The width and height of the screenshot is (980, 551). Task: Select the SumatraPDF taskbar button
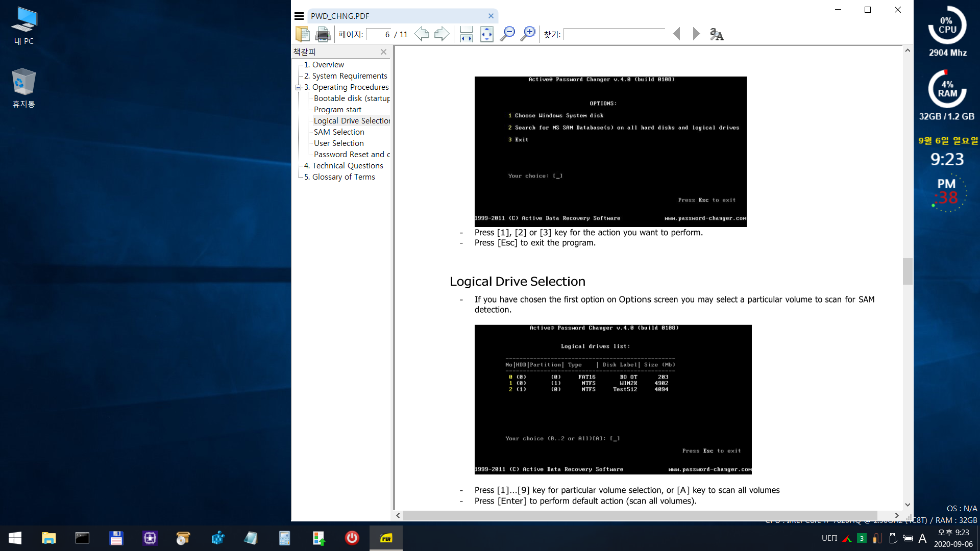(386, 538)
